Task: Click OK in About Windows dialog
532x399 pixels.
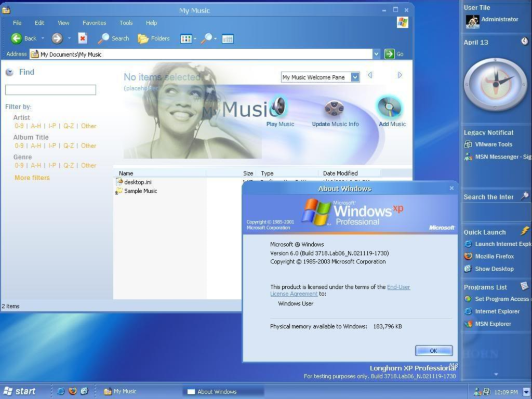Action: pos(434,351)
